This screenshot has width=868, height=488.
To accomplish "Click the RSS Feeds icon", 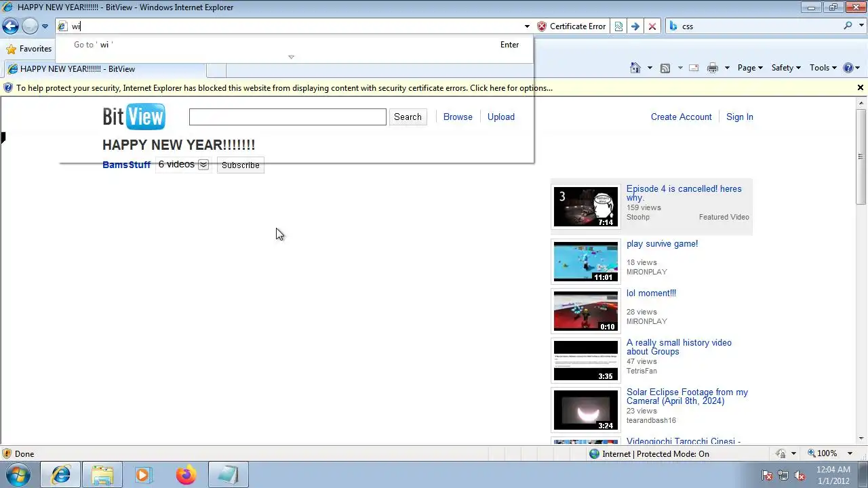I will click(665, 68).
